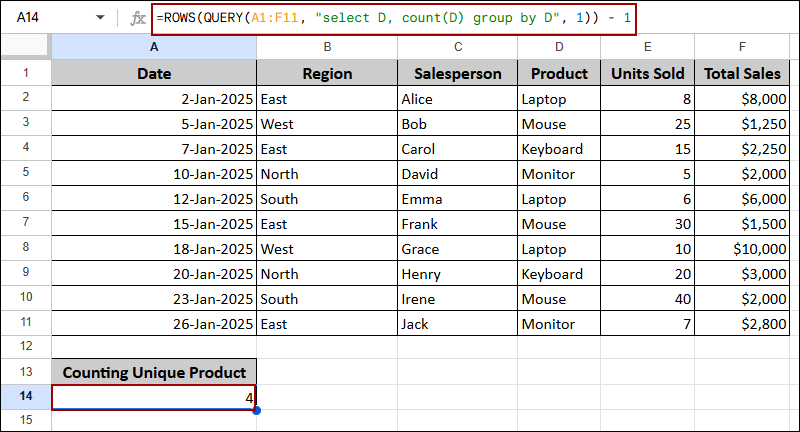Select the Jack salesperson cell
Viewport: 800px width, 432px height.
[x=458, y=323]
